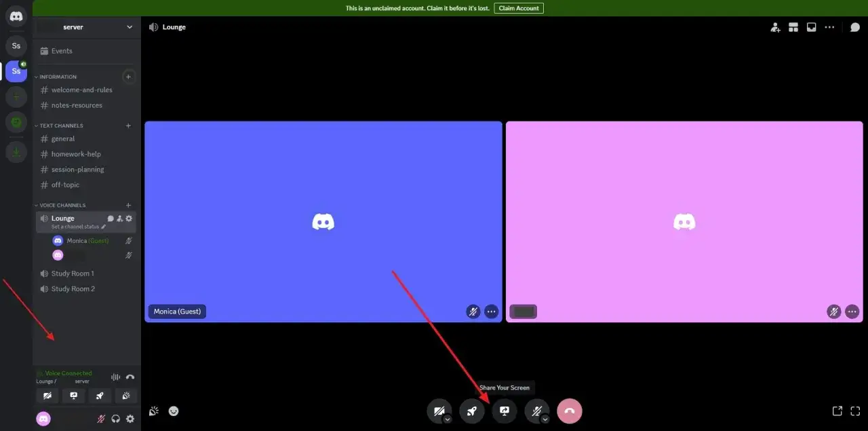
Task: Click your pink avatar in user panel
Action: (x=43, y=419)
